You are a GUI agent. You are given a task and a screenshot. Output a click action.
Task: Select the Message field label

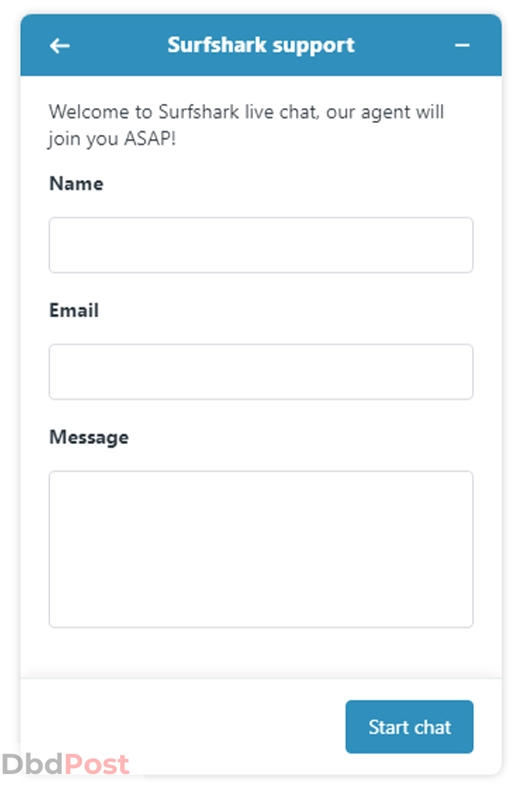point(89,438)
